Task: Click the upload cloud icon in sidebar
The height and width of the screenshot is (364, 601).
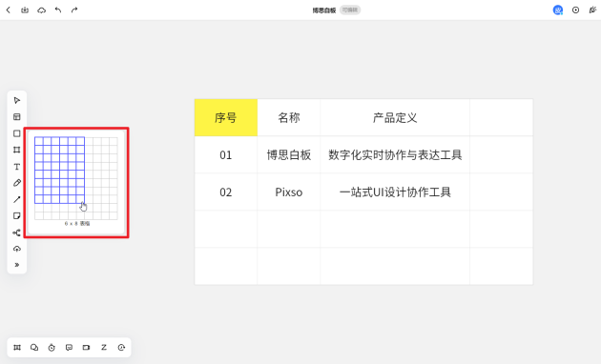Action: pos(17,249)
